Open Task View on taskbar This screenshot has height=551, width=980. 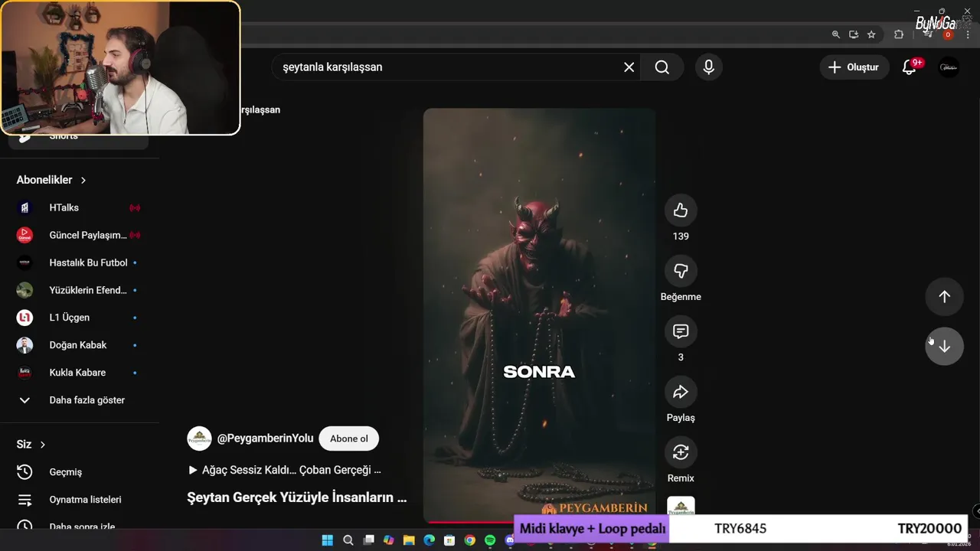pyautogui.click(x=368, y=540)
